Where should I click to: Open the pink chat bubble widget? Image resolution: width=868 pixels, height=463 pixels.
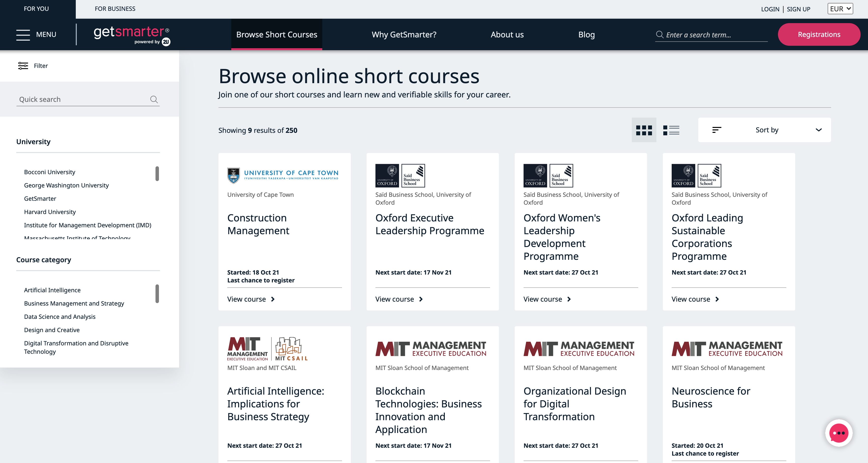coord(838,433)
